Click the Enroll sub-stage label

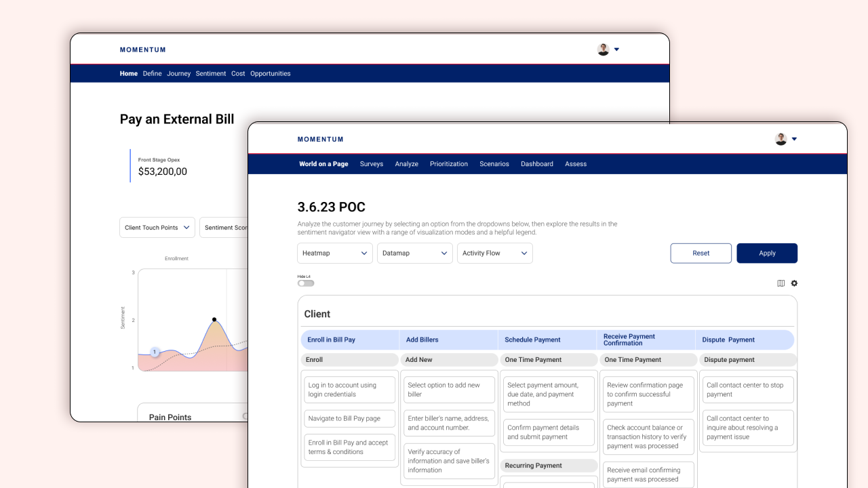(350, 360)
